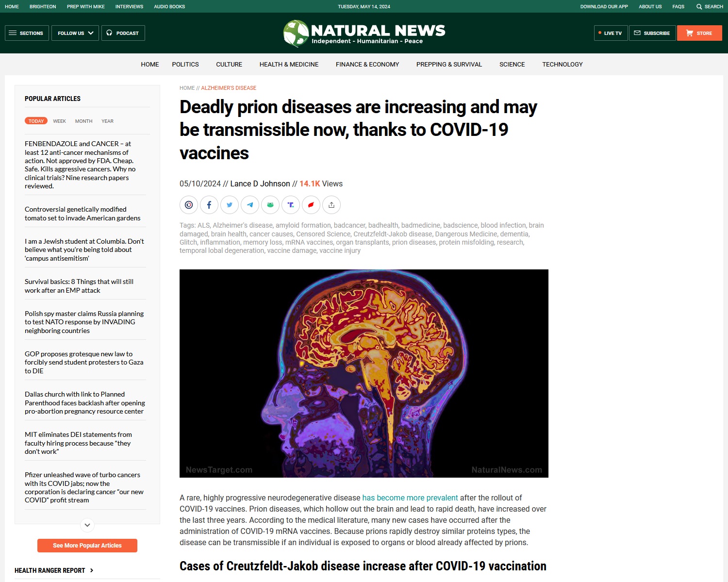
Task: Click Home in the main navigation bar
Action: coord(150,64)
